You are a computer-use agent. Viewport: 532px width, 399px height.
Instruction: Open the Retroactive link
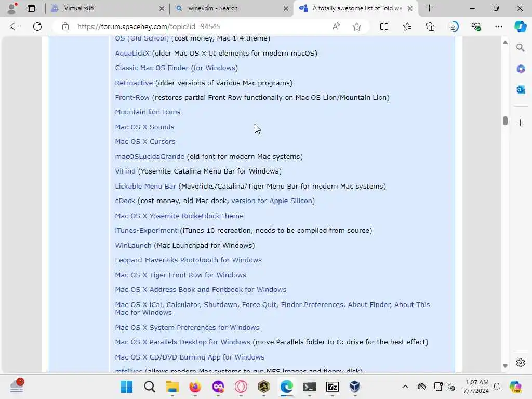tap(134, 83)
